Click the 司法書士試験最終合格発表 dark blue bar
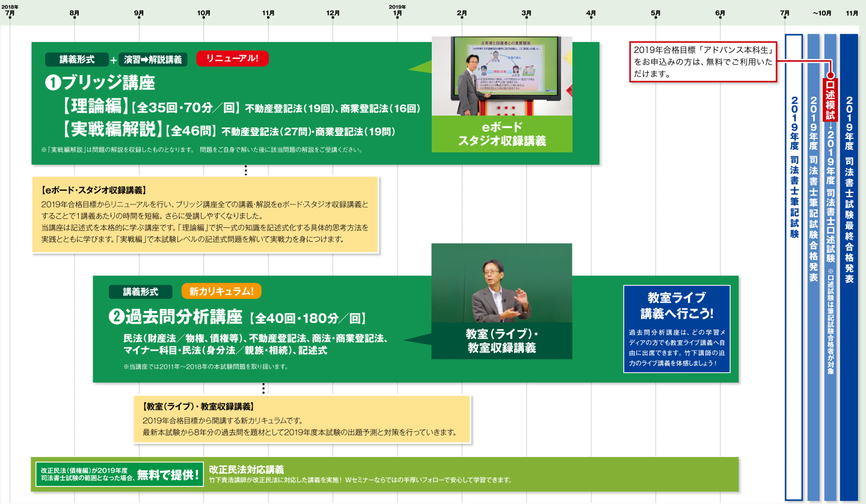Viewport: 866px width, 504px height. 849,265
